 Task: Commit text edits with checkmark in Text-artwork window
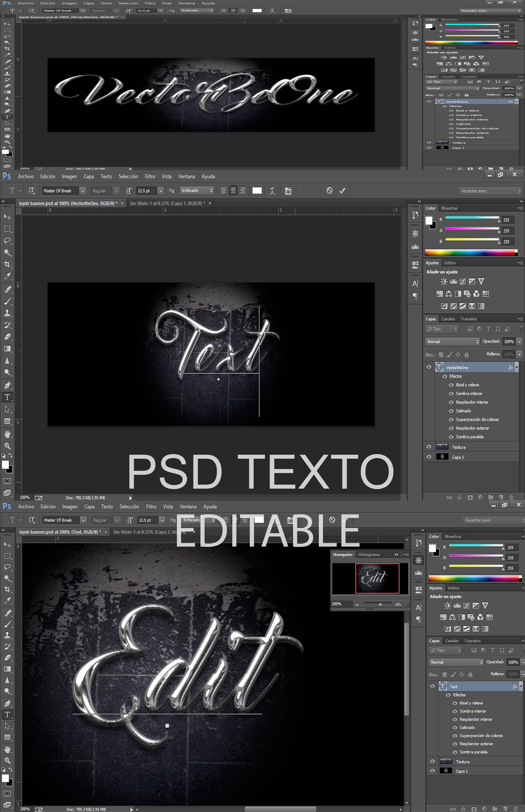(342, 191)
